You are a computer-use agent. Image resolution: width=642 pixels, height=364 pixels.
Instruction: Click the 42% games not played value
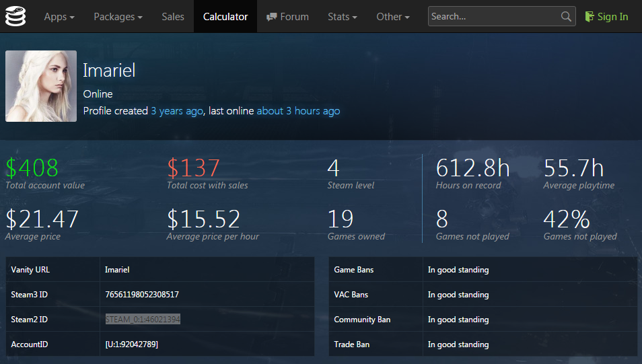pos(567,219)
